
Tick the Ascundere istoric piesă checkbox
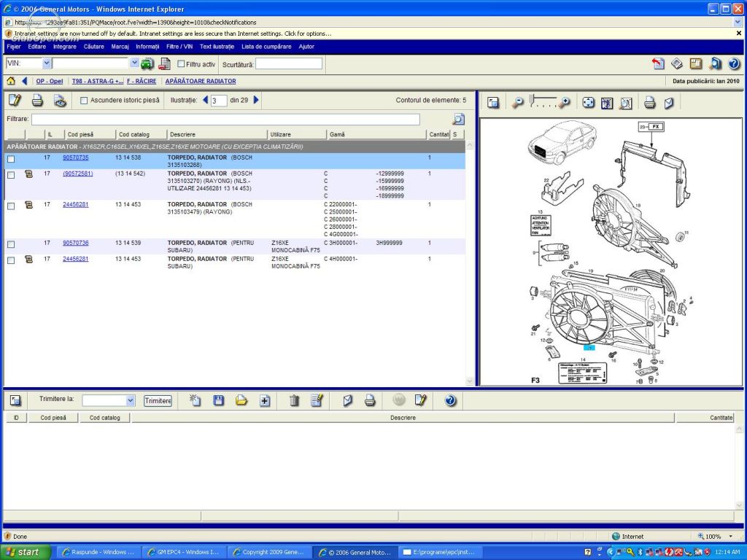pos(84,101)
